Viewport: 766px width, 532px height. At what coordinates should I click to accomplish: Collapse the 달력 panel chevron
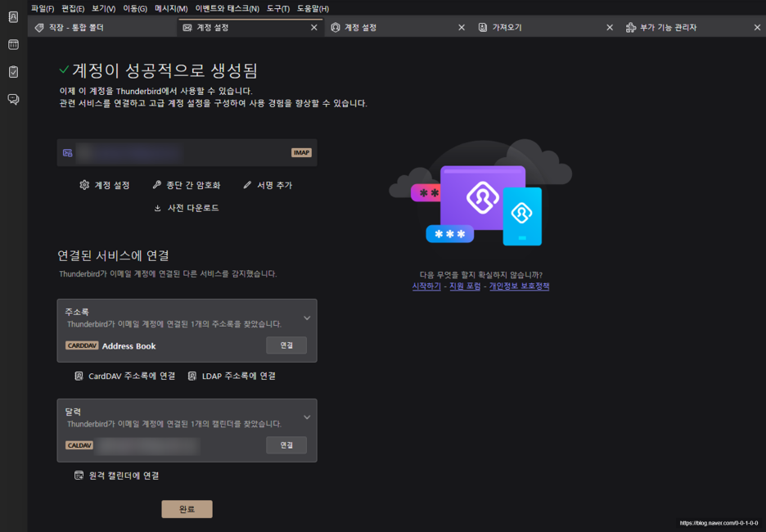307,417
